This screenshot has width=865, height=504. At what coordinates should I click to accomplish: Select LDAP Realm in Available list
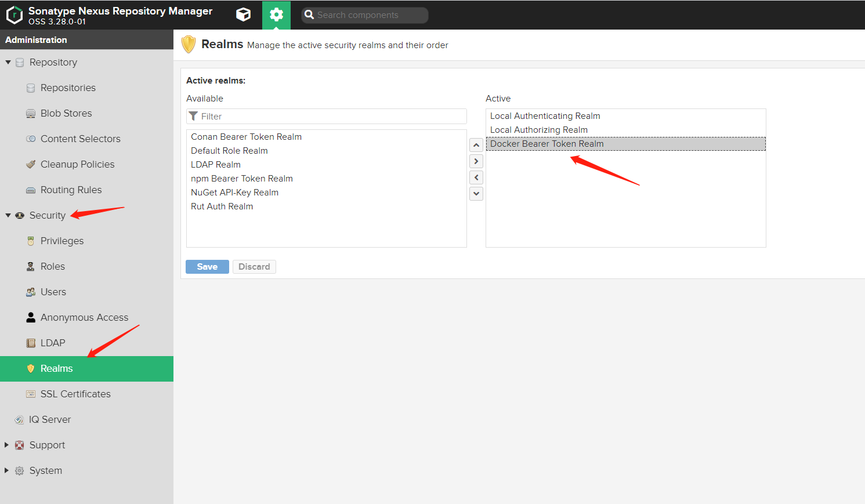327,165
